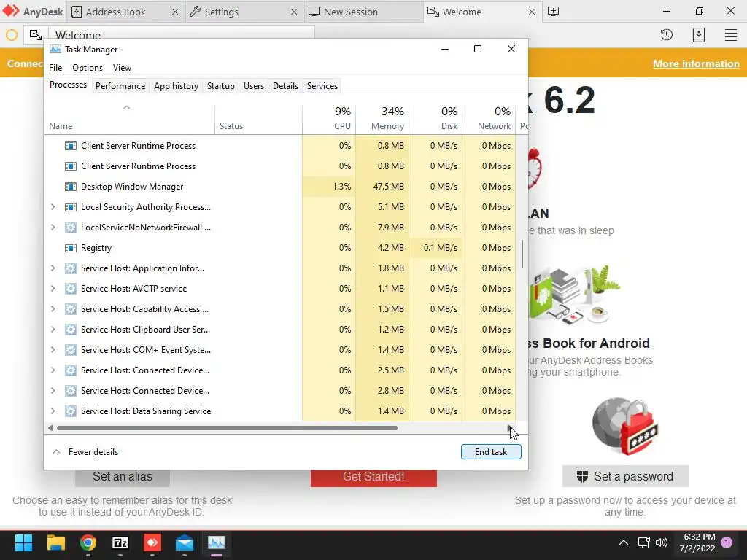747x560 pixels.
Task: Expand Service Host: Clipboard User Service row
Action: (x=53, y=330)
